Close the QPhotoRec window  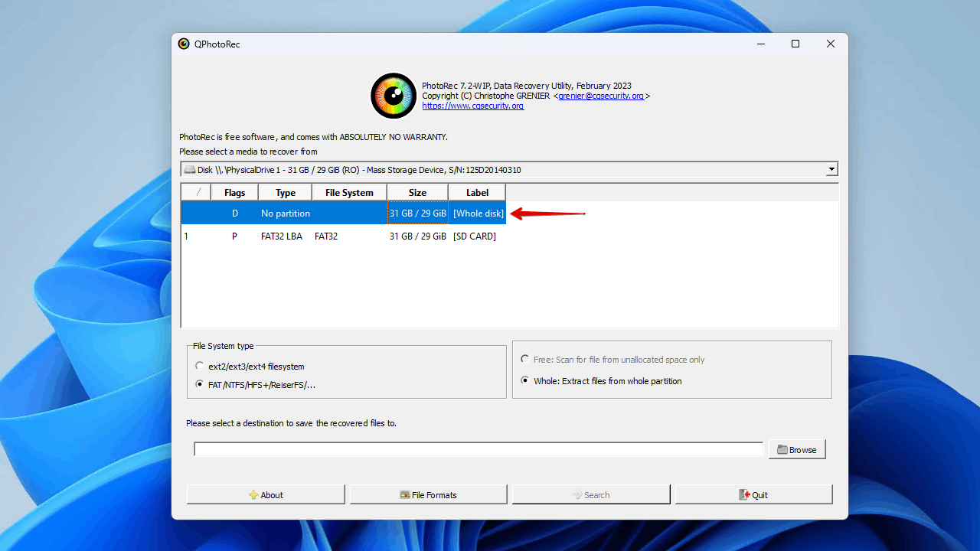click(831, 44)
